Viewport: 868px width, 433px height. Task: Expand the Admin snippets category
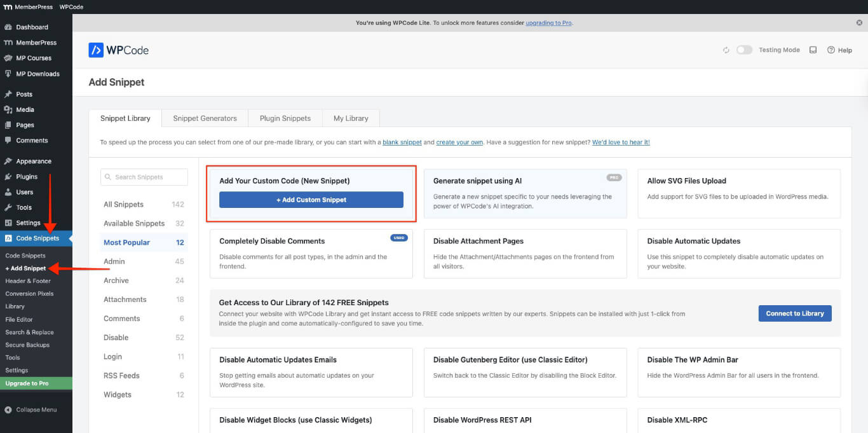click(116, 261)
